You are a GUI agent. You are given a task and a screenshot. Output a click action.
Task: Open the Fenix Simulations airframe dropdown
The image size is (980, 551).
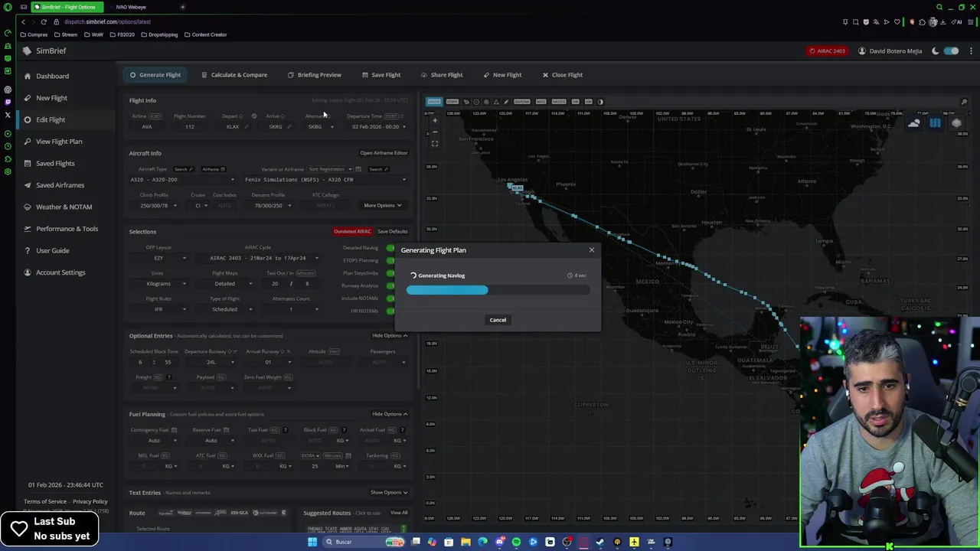point(325,180)
